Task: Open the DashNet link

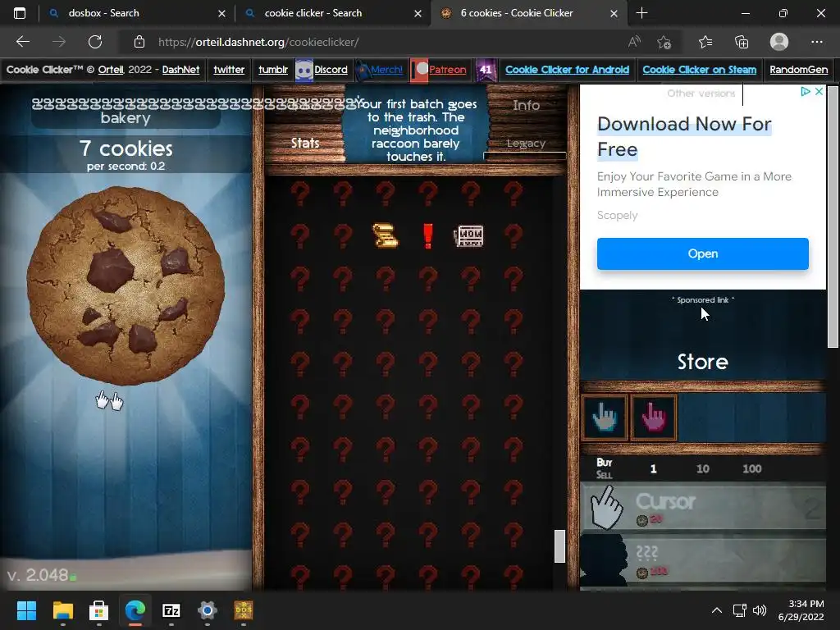Action: (180, 70)
